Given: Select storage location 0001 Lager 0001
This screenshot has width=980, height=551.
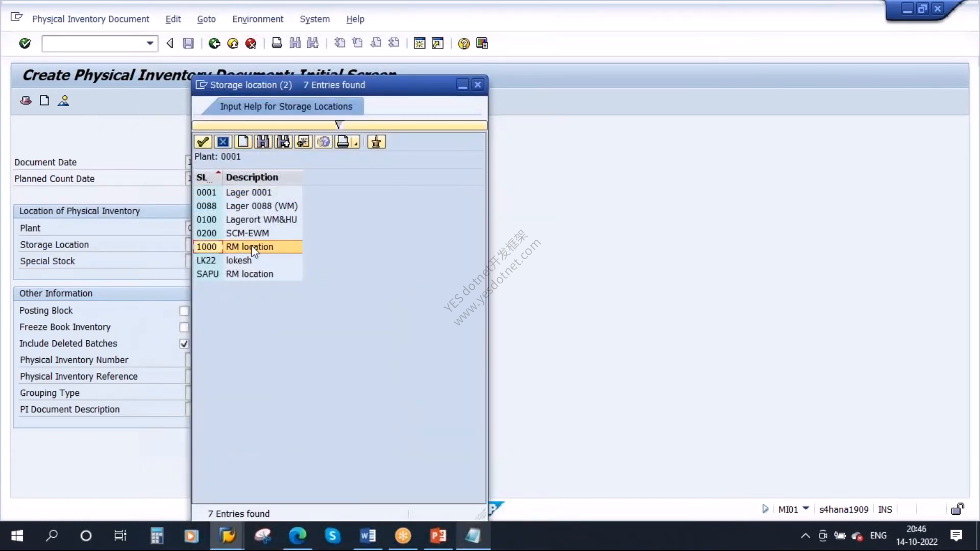Looking at the screenshot, I should (248, 192).
